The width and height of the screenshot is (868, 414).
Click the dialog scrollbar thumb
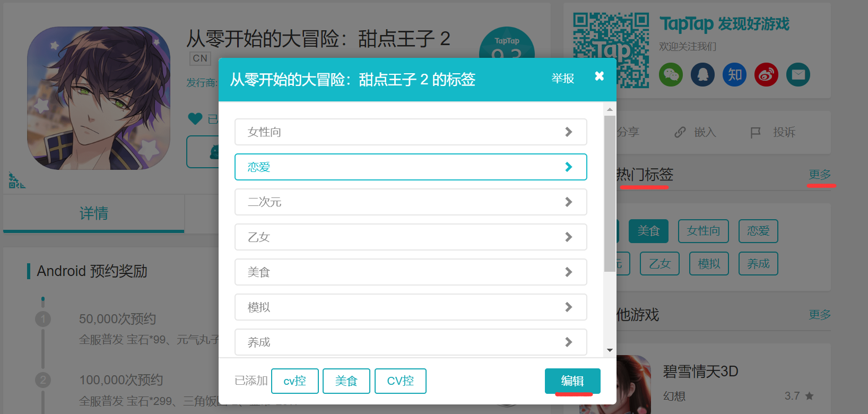click(610, 194)
